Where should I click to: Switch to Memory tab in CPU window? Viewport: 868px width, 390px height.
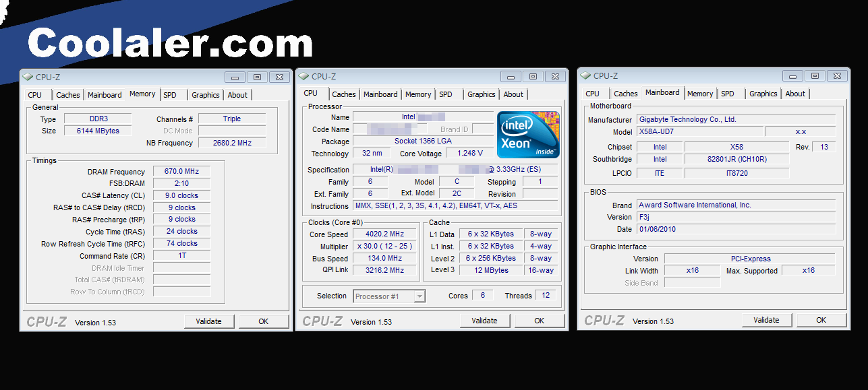(x=418, y=94)
